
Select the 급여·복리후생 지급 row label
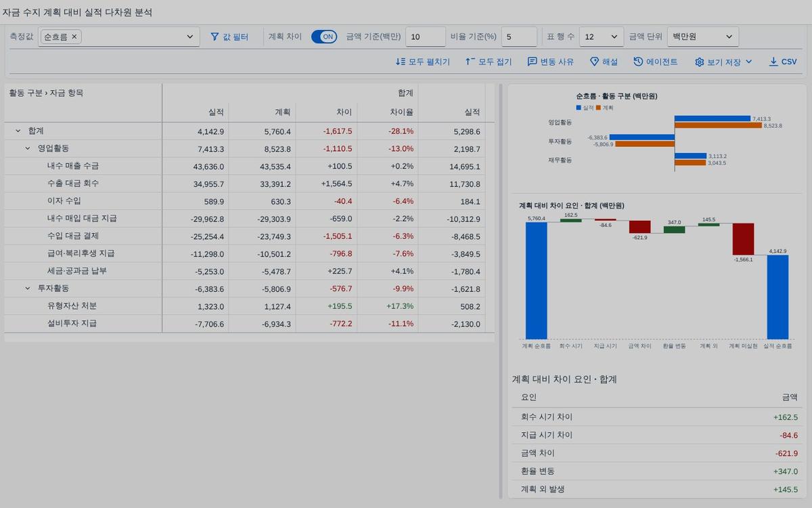click(81, 253)
